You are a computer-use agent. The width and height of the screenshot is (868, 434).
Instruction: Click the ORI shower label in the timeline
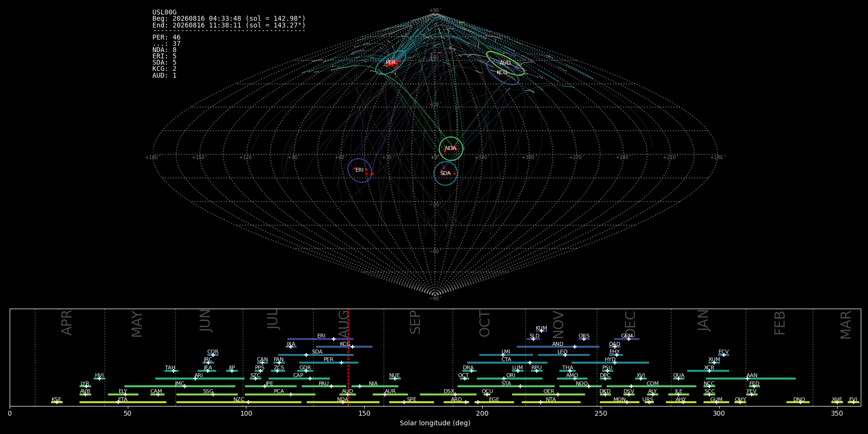click(511, 376)
